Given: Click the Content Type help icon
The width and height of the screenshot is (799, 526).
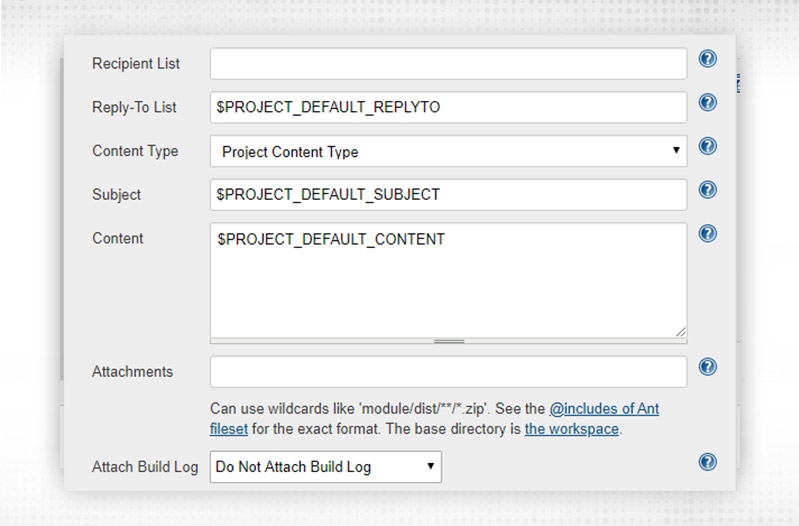Looking at the screenshot, I should [x=707, y=147].
